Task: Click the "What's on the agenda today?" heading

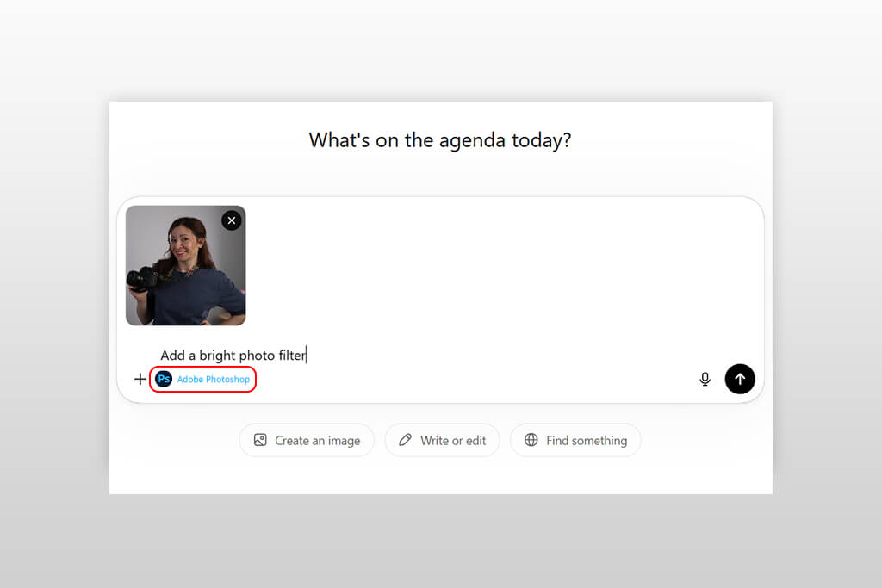Action: click(440, 140)
